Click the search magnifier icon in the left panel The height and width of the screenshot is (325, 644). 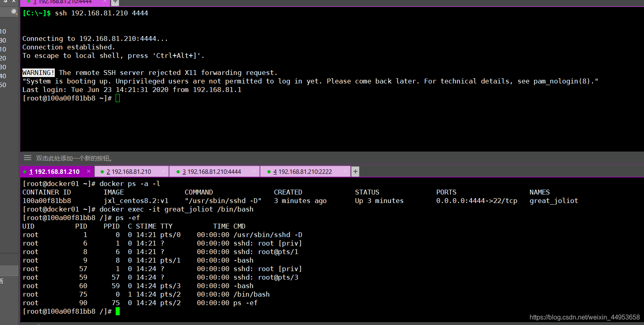coord(14,12)
